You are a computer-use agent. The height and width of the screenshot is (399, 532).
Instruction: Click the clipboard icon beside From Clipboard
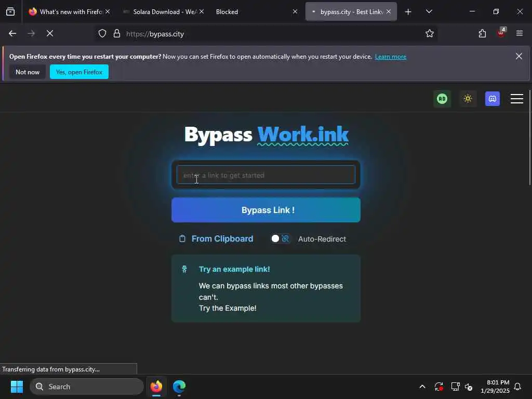[x=182, y=239]
